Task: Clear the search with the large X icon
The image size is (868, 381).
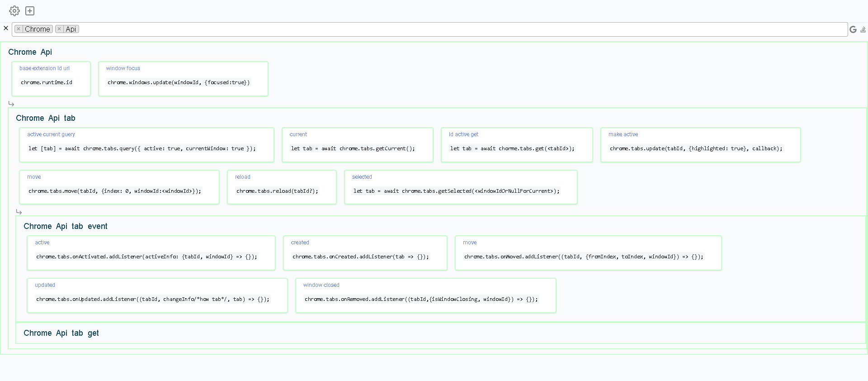Action: point(6,28)
